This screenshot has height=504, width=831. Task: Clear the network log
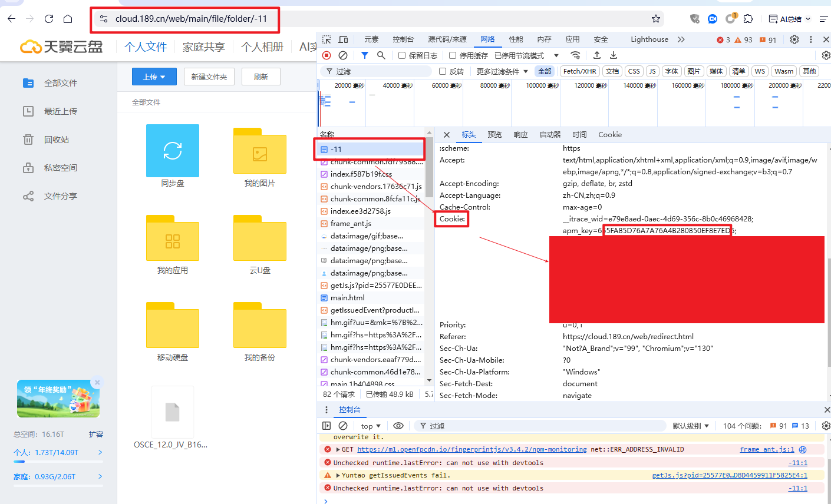tap(343, 55)
